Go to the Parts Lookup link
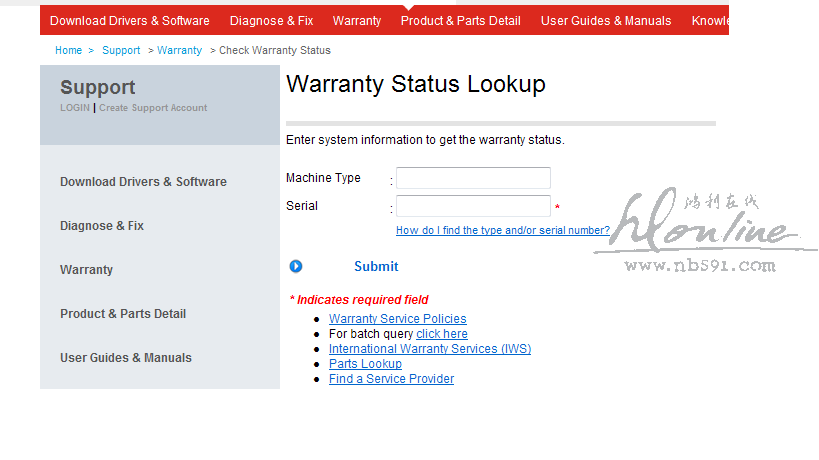Screen dimensions: 819x460 pos(365,364)
